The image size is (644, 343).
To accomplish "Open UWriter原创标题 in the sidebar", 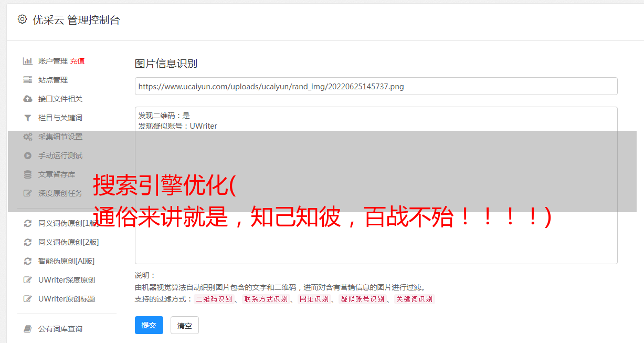I will pyautogui.click(x=67, y=299).
